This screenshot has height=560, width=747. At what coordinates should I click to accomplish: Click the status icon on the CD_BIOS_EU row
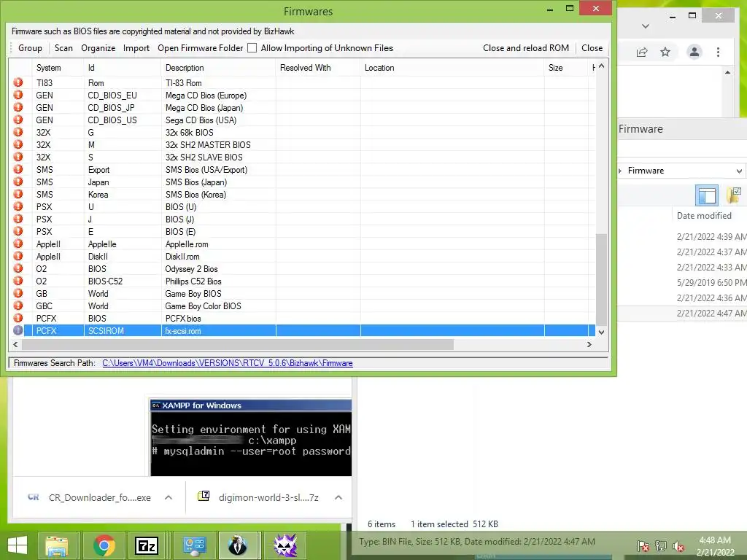(18, 95)
